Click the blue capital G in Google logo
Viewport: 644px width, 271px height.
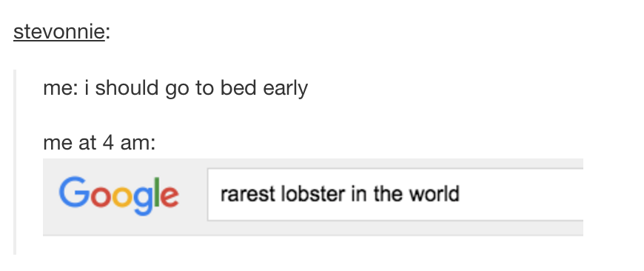[x=74, y=193]
